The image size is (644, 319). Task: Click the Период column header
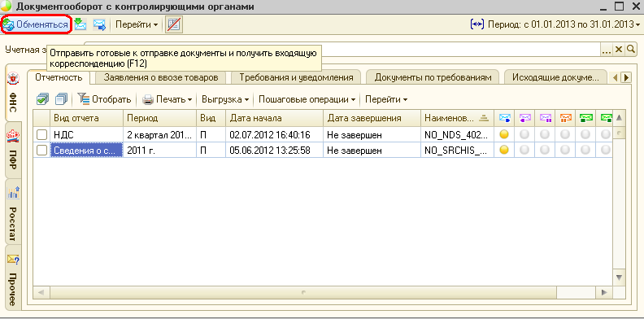point(159,118)
